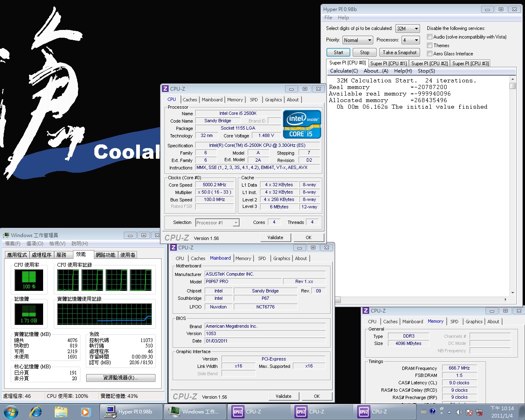
Task: Switch to Hyper PI 0.98b taskbar item
Action: tap(131, 411)
